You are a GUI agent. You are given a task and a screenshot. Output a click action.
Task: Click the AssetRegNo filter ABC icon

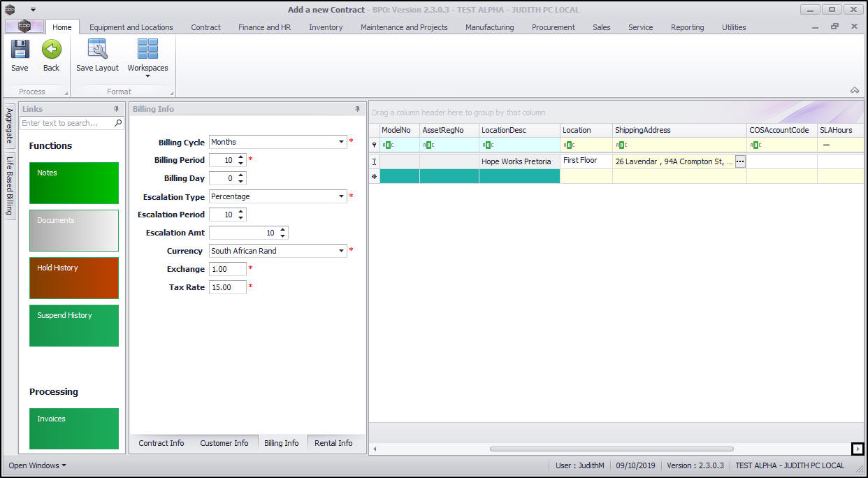pyautogui.click(x=428, y=145)
